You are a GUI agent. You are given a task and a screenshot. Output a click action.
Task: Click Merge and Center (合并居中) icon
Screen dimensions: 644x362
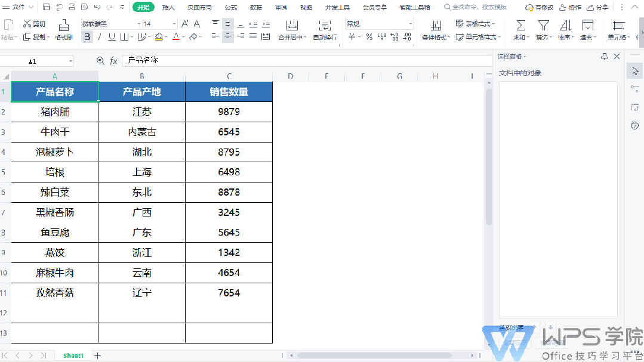pos(292,26)
